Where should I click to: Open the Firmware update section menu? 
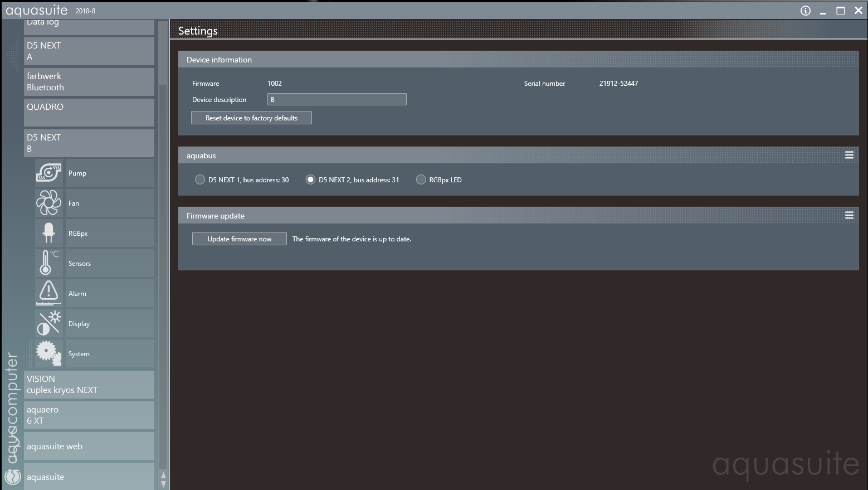tap(849, 215)
